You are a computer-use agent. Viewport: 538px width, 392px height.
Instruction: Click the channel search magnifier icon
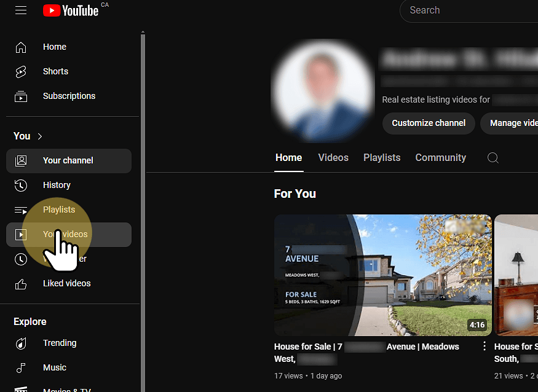493,158
